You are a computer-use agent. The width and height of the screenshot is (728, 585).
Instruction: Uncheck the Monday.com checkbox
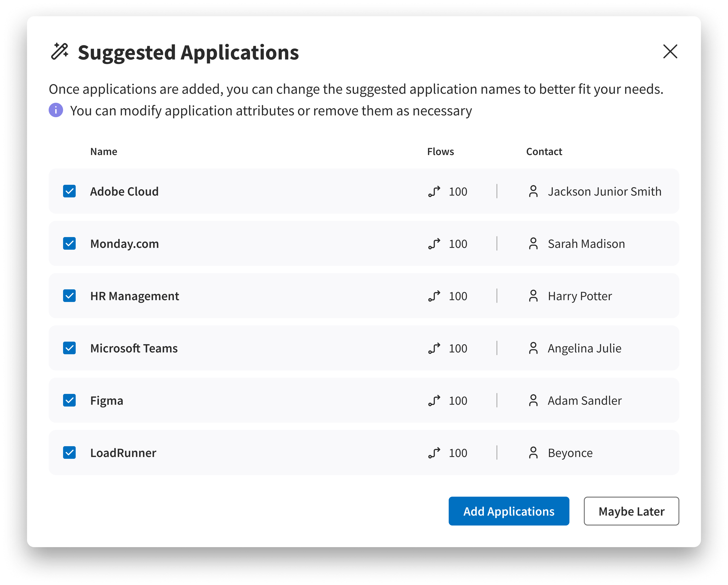pos(69,244)
